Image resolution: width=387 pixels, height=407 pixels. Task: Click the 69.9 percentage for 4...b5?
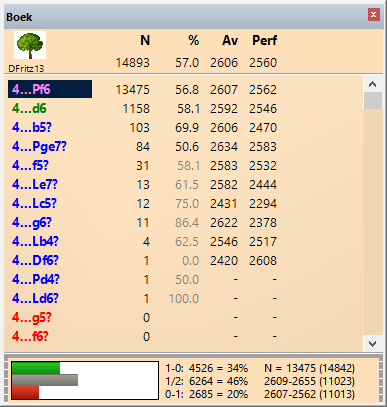(x=187, y=128)
